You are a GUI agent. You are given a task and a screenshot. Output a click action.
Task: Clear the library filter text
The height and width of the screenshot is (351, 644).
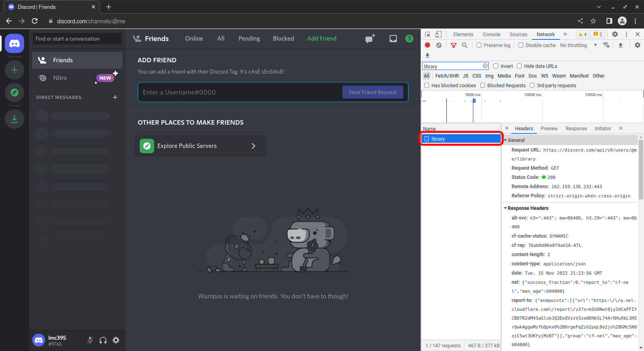pos(485,66)
